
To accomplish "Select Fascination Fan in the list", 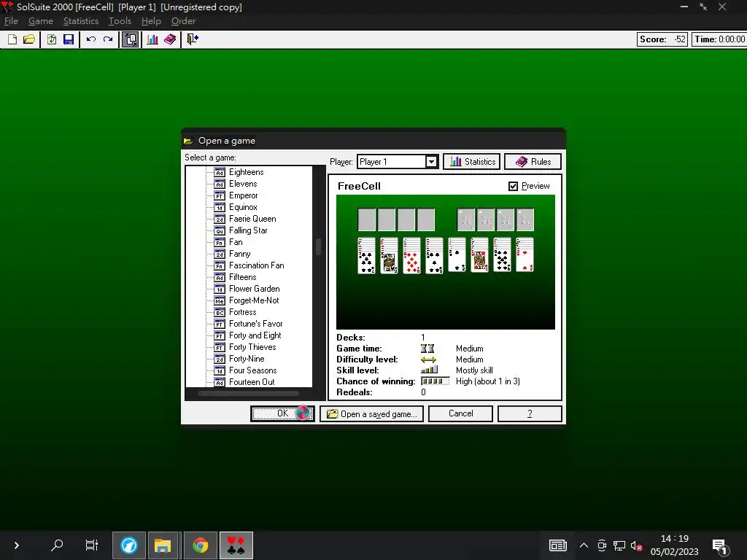I will [256, 265].
